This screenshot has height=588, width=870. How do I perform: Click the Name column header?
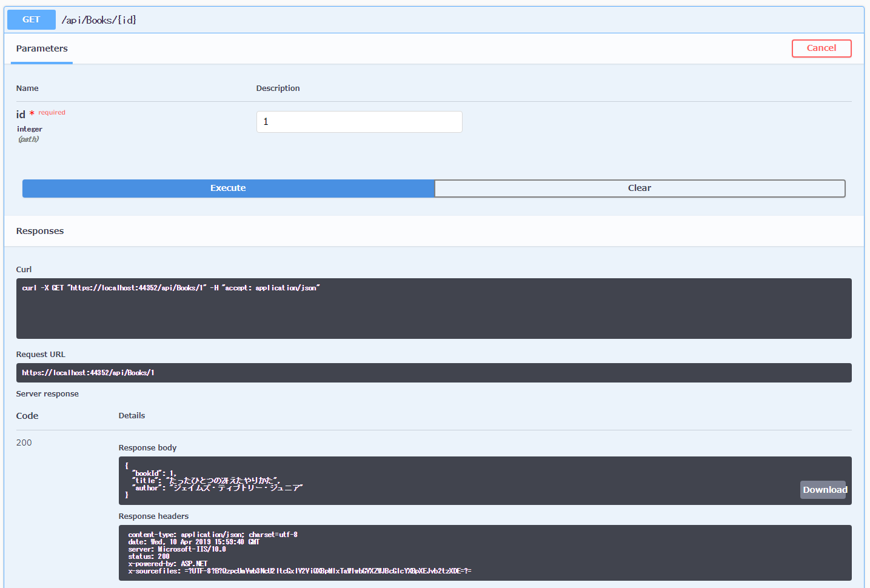click(27, 89)
